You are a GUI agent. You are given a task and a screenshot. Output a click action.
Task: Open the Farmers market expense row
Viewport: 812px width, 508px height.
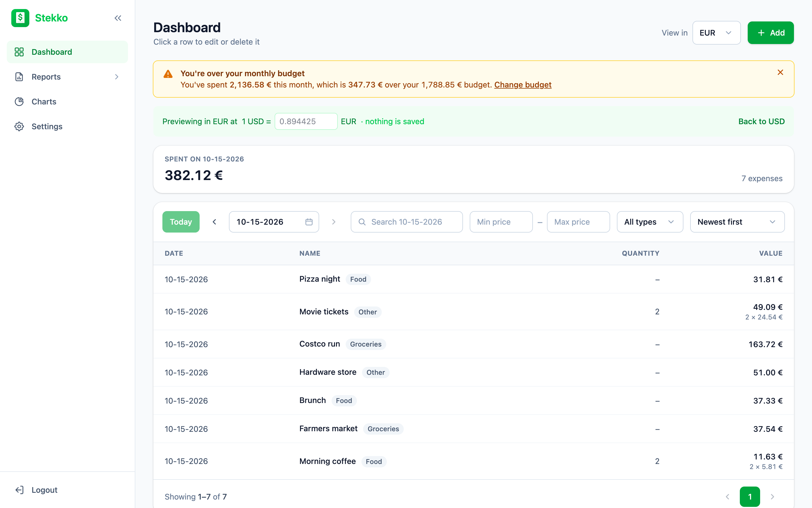[473, 429]
